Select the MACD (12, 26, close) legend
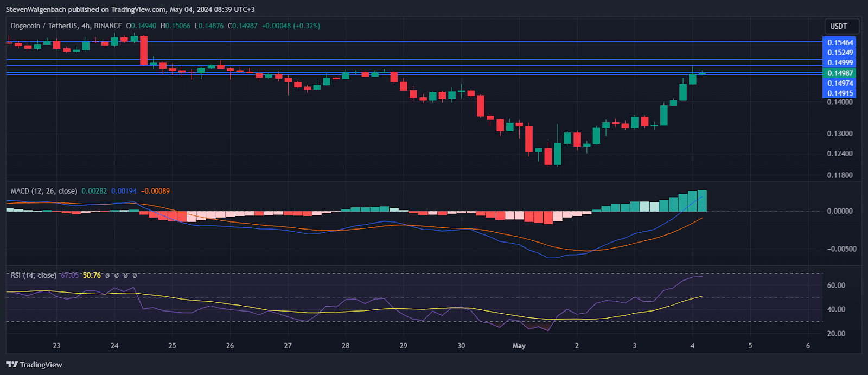Screen dimensions: 868x375 [x=44, y=191]
